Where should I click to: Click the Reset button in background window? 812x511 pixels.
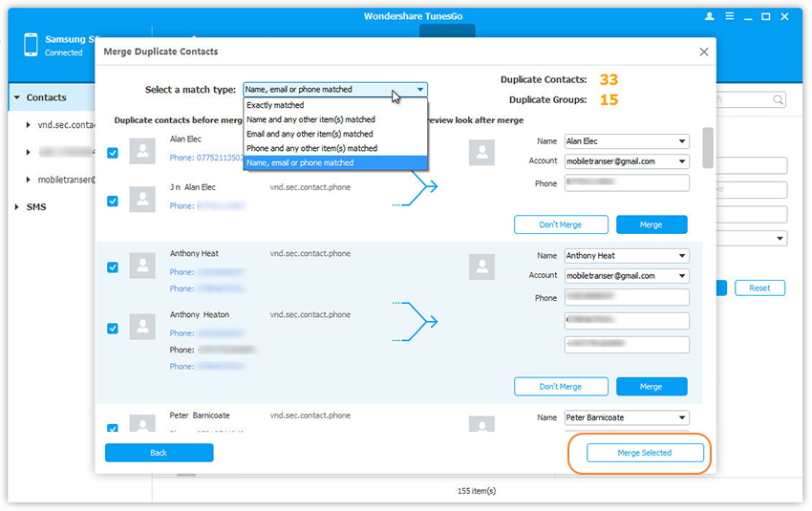pos(759,287)
